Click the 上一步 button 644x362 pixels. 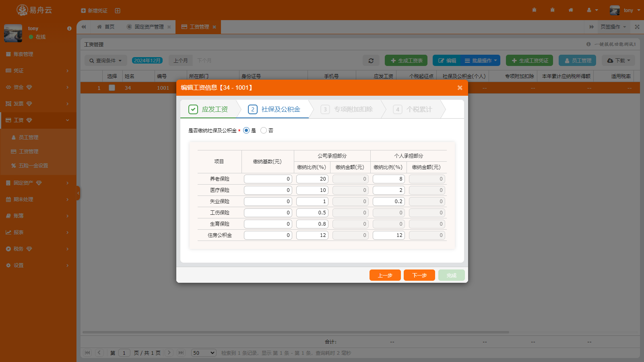385,275
